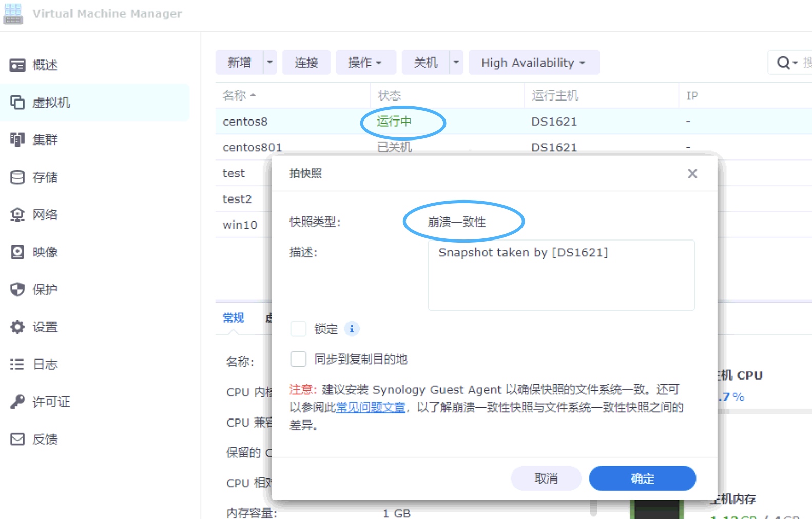This screenshot has width=812, height=519.
Task: Enable the 锁定 checkbox
Action: [x=298, y=329]
